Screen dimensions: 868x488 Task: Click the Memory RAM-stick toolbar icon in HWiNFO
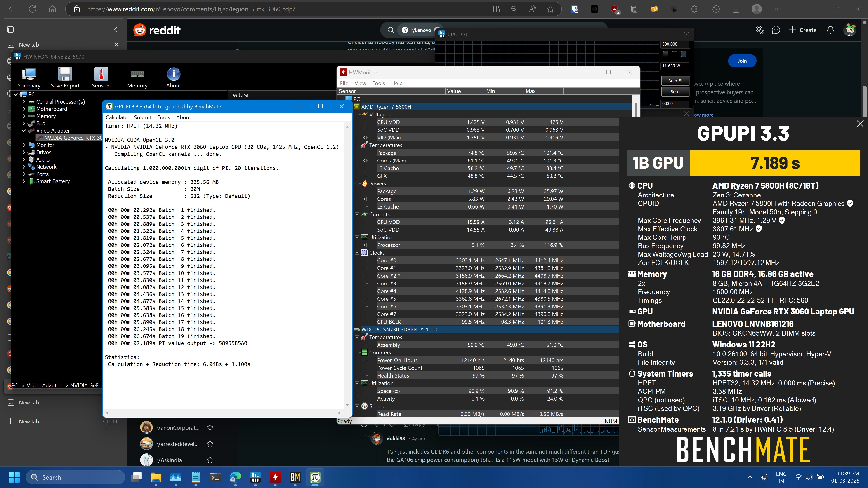pyautogui.click(x=137, y=78)
